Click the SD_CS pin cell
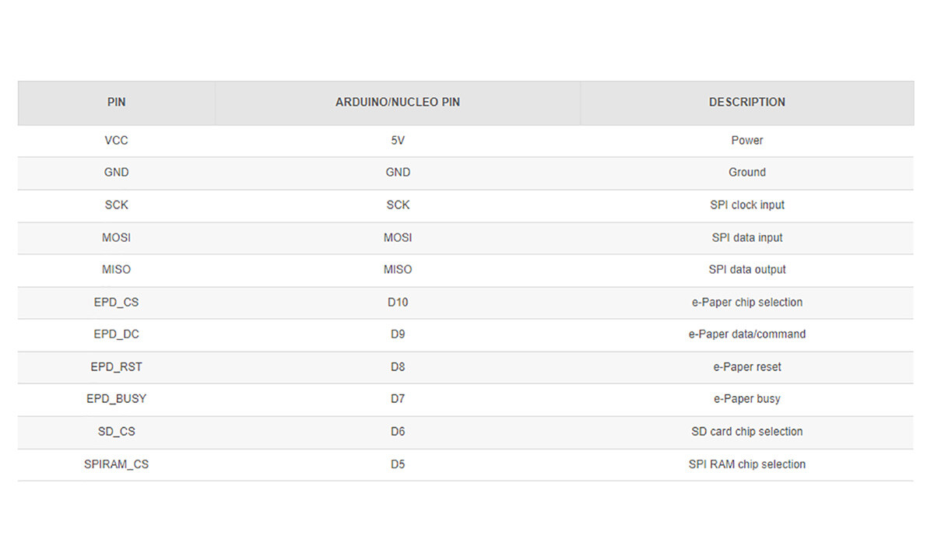Image resolution: width=934 pixels, height=560 pixels. pyautogui.click(x=117, y=432)
